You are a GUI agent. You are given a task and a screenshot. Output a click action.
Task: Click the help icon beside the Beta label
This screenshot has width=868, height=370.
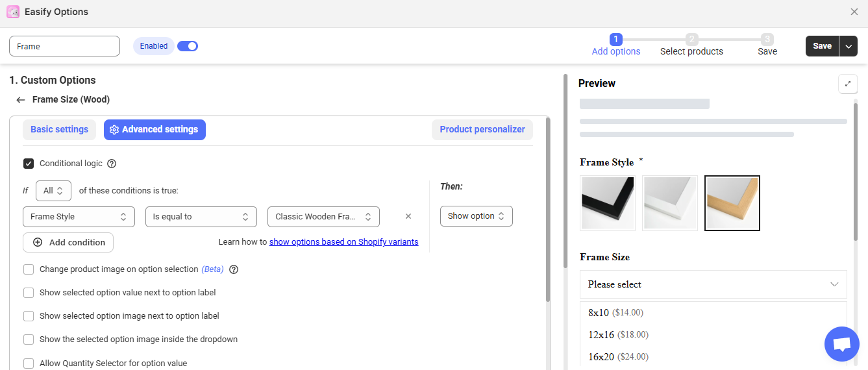234,269
